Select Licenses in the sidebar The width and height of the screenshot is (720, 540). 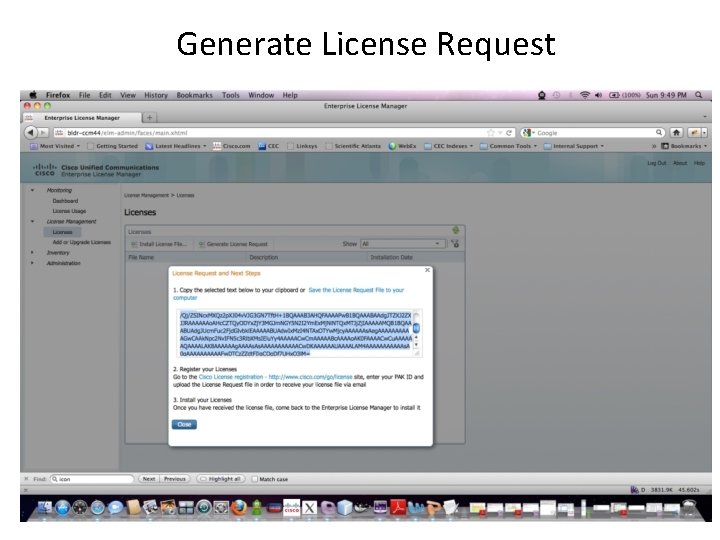coord(62,232)
